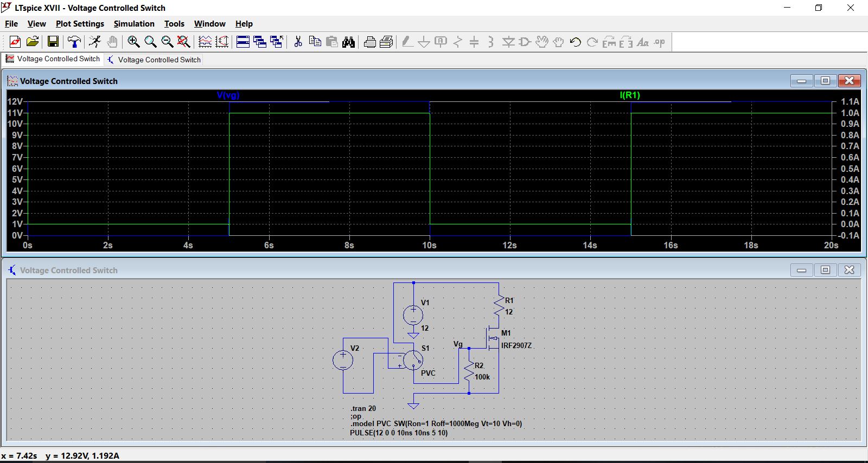
Task: Click the .tran 20 directive text
Action: point(363,408)
